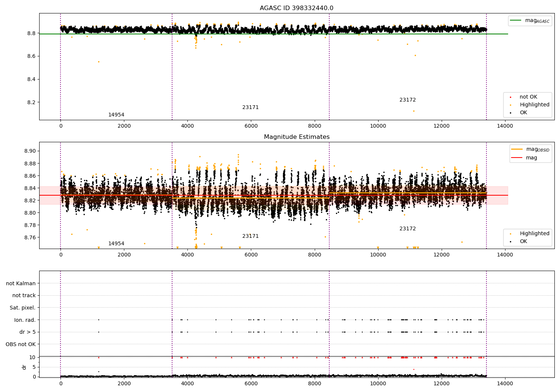Select the red 'not OK' legend marker
The image size is (560, 392).
click(x=510, y=97)
